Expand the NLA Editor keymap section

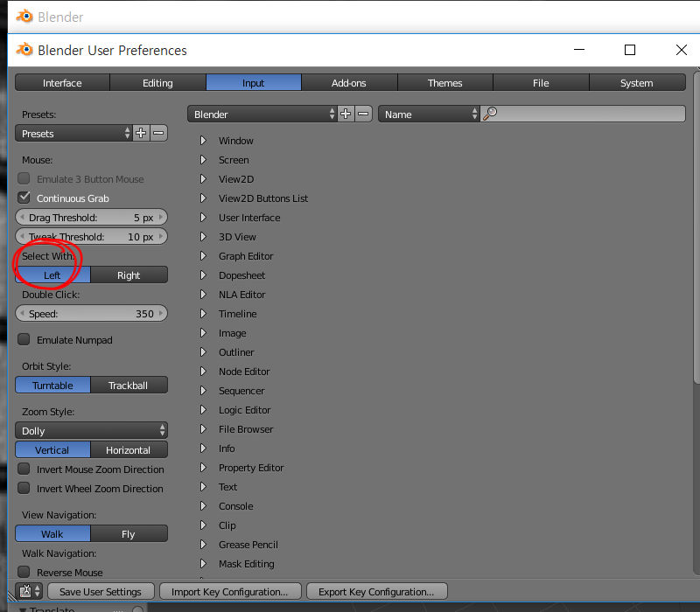203,295
